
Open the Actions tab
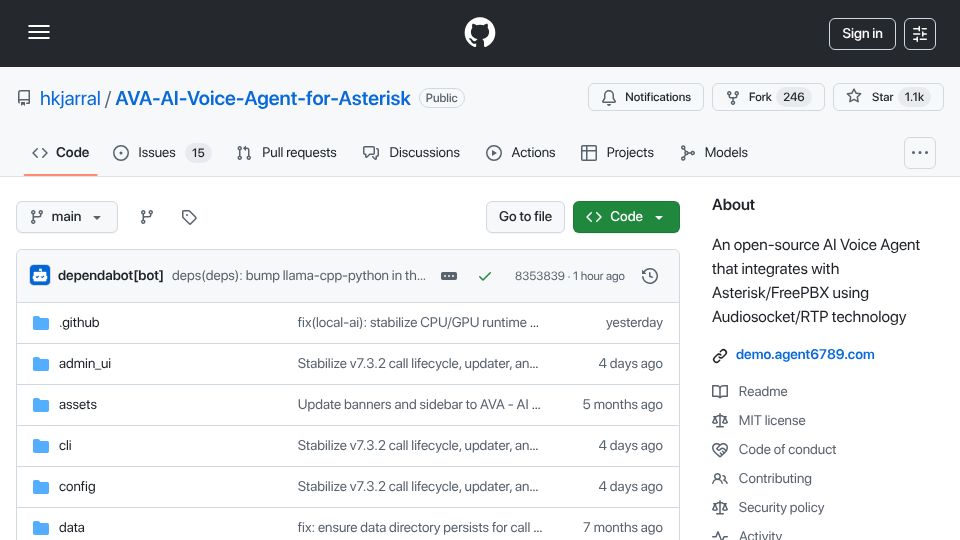click(520, 152)
